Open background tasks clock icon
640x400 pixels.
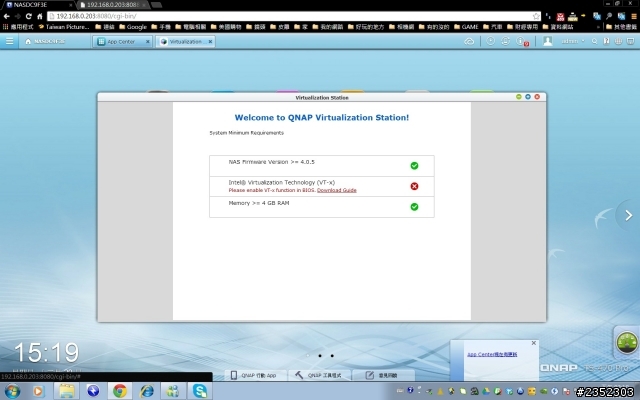[490, 41]
